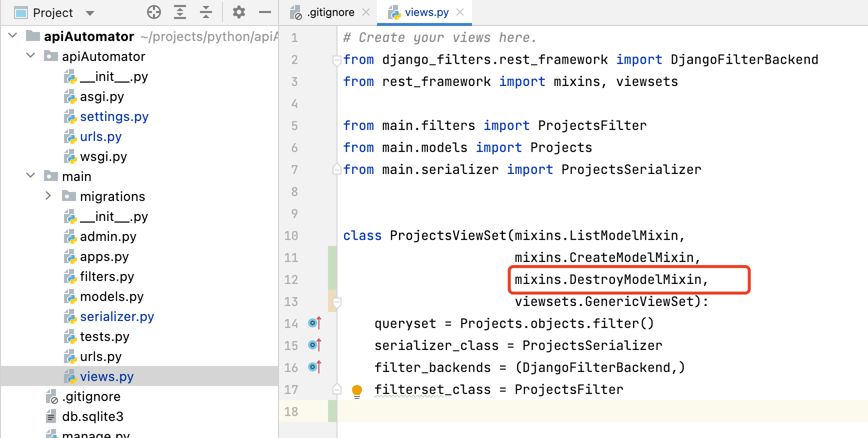Hide the Project panel with minus icon

(265, 12)
